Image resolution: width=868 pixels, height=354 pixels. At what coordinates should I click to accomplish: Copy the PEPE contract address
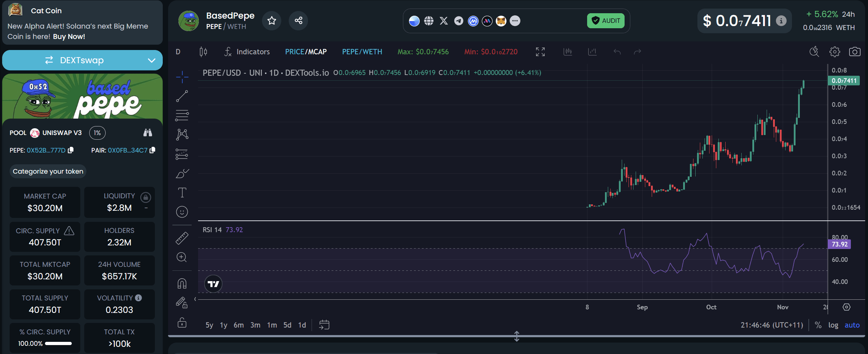point(71,150)
